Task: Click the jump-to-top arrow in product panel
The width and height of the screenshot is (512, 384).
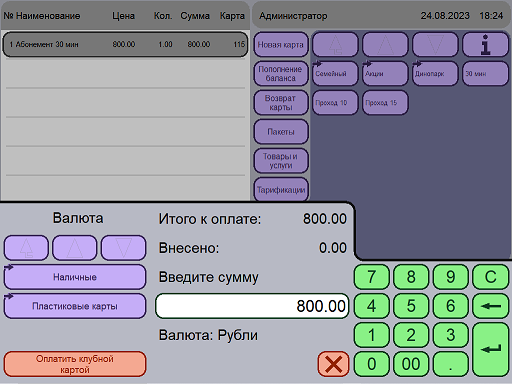Action: tap(335, 44)
